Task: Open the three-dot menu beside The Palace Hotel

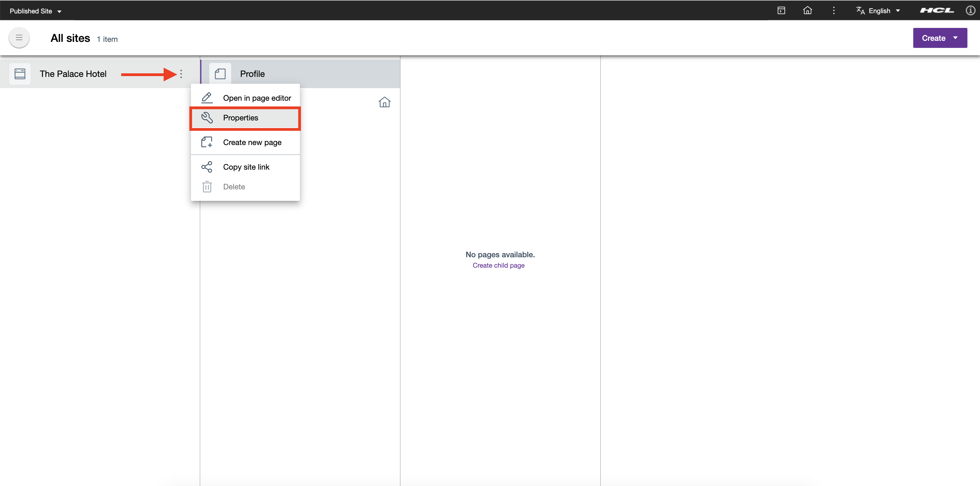Action: point(181,74)
